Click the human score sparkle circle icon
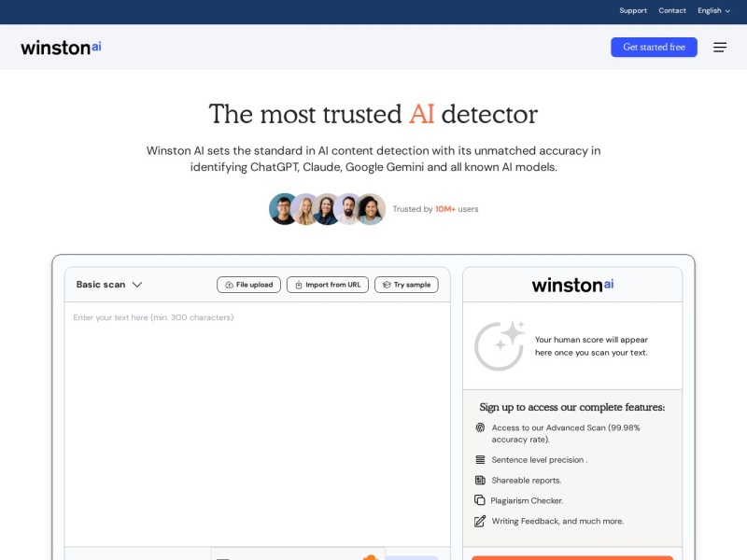Image resolution: width=747 pixels, height=560 pixels. 499,345
